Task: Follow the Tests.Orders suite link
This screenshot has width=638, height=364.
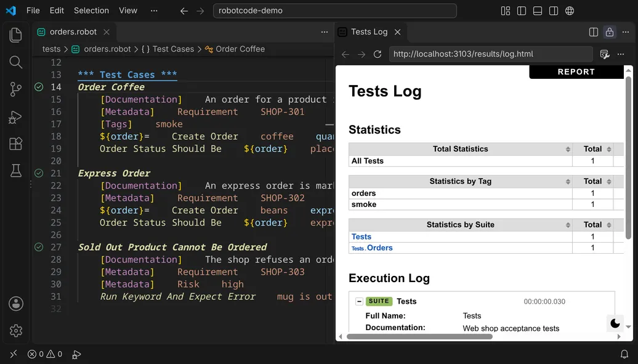Action: click(x=372, y=248)
